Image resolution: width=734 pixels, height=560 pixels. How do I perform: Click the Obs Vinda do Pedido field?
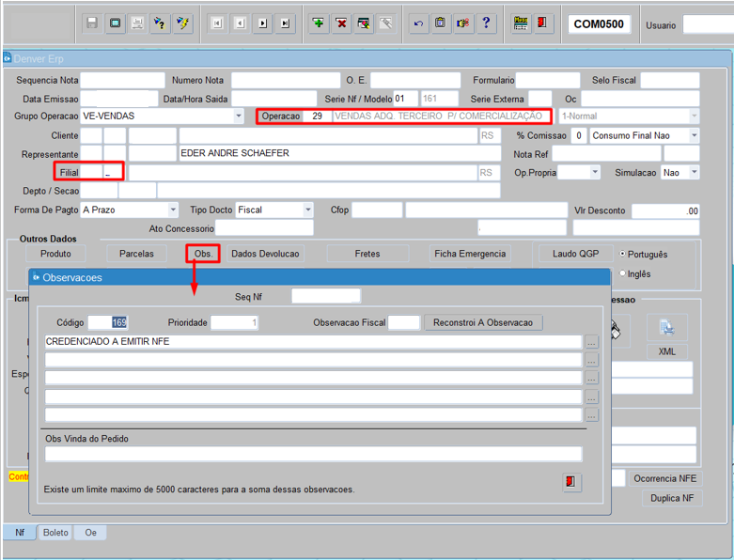tap(313, 454)
